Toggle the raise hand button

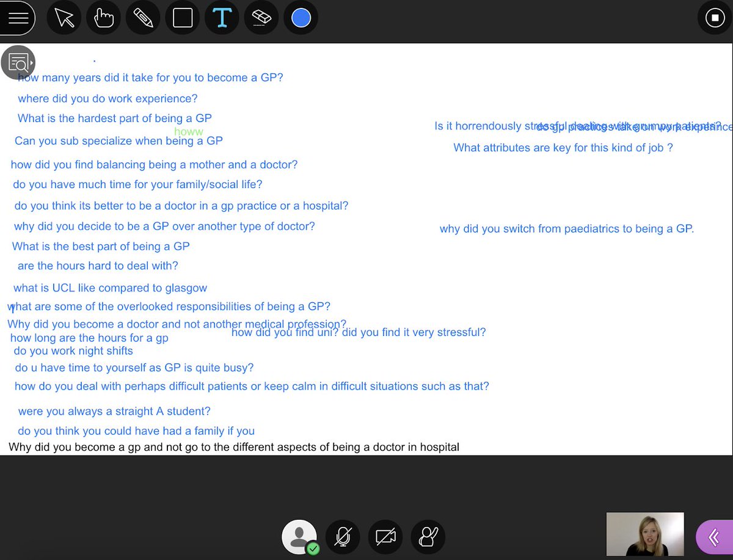(x=428, y=537)
